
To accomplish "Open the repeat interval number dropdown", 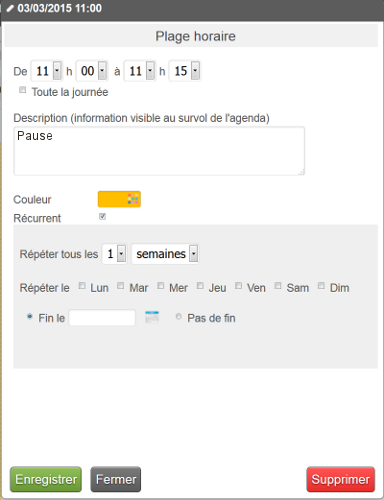I will pyautogui.click(x=114, y=254).
